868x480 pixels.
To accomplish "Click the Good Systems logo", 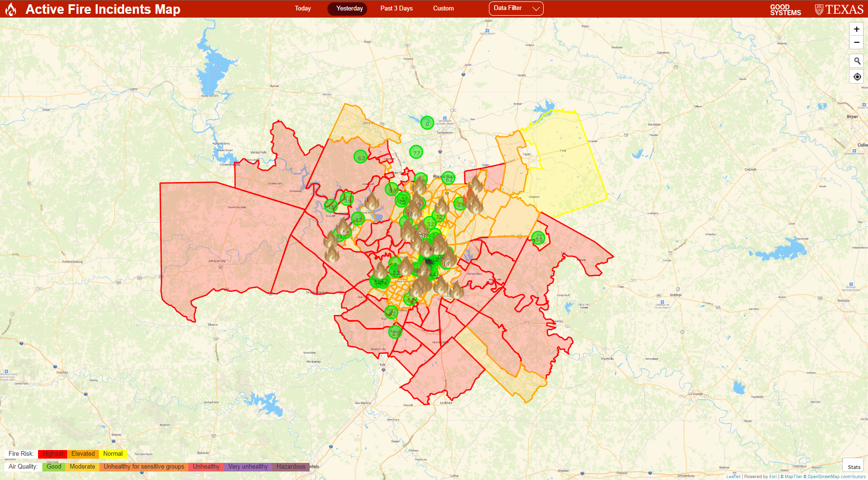I will click(x=785, y=10).
